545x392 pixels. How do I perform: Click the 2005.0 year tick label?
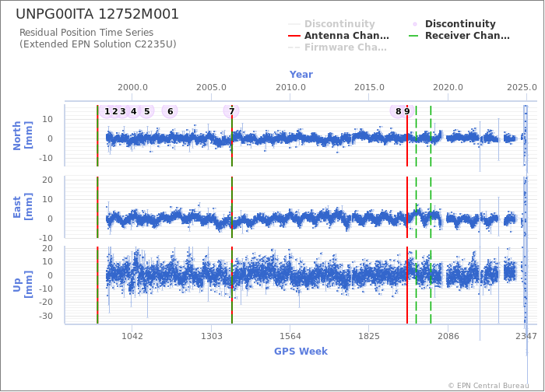(x=211, y=87)
